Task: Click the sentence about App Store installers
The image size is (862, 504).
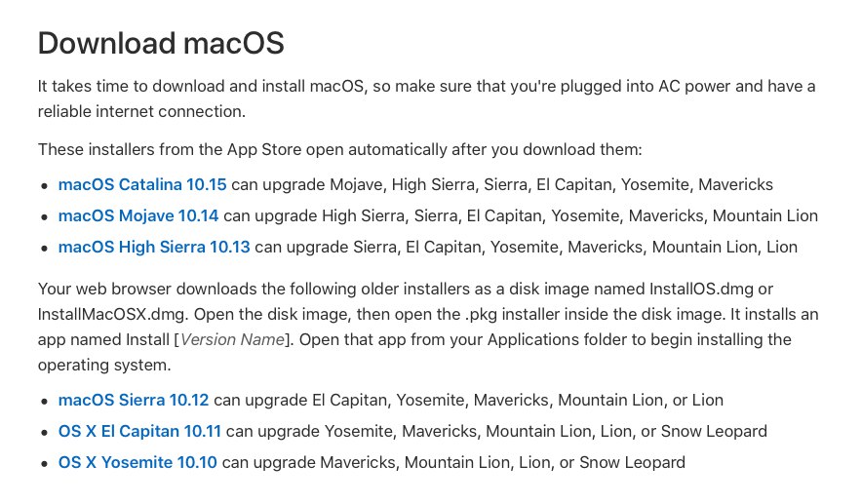Action: coord(339,149)
